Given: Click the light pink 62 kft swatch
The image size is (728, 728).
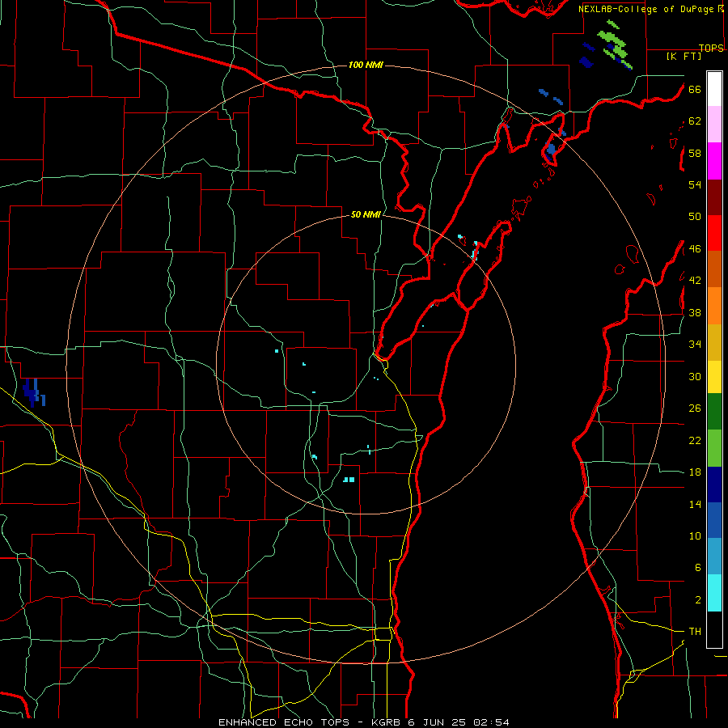Looking at the screenshot, I should click(x=714, y=125).
